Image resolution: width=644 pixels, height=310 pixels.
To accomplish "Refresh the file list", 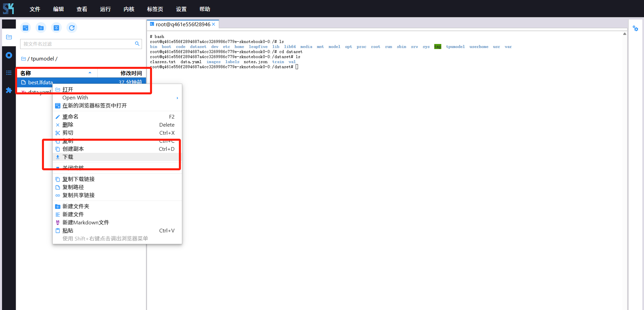I will (x=72, y=28).
